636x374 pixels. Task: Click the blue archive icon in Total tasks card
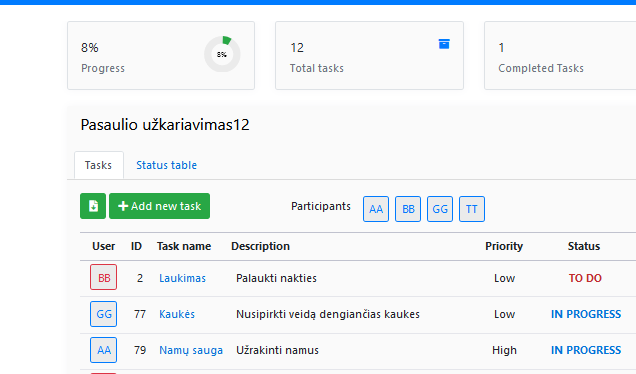[444, 44]
